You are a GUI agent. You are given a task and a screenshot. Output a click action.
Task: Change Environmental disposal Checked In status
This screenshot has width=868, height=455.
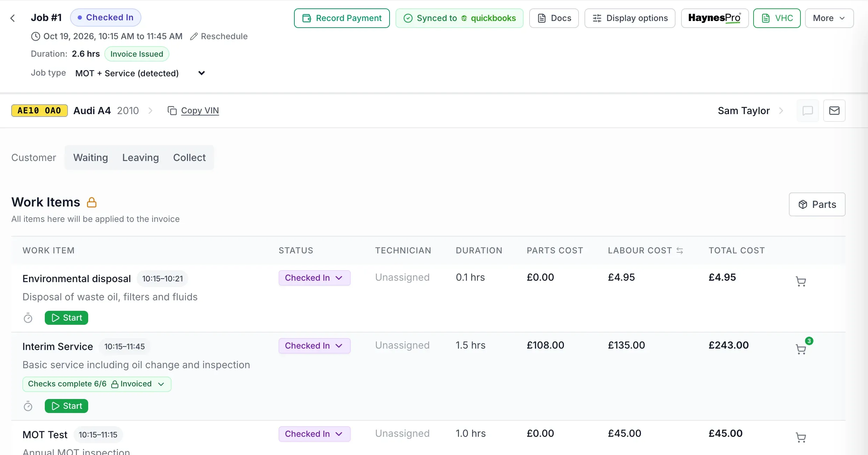314,278
